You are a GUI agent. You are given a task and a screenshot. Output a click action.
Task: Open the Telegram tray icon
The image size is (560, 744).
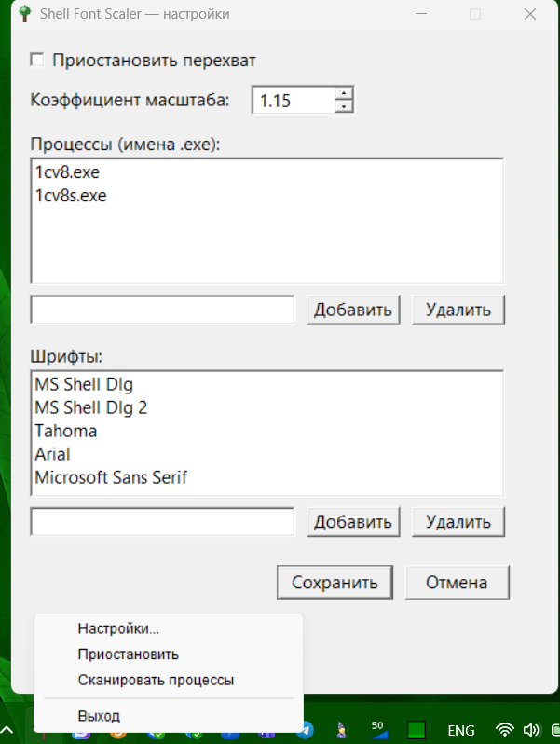pyautogui.click(x=307, y=730)
